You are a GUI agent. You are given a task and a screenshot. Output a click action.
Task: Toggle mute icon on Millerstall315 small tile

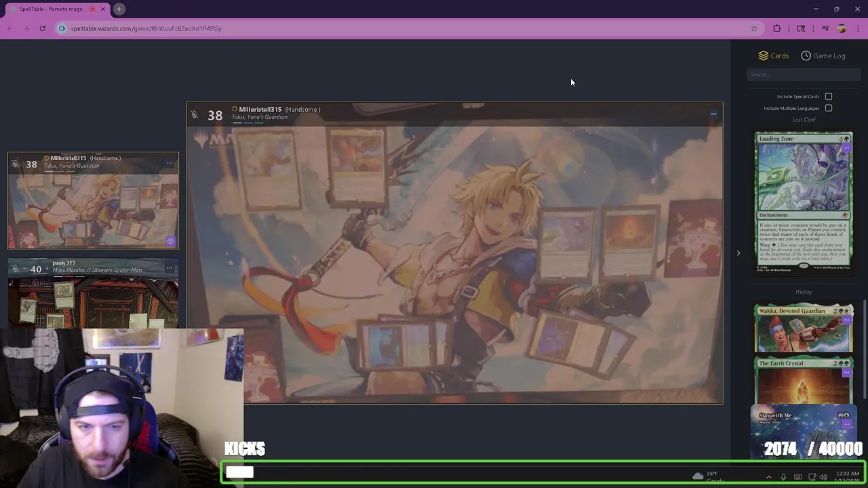pyautogui.click(x=15, y=164)
